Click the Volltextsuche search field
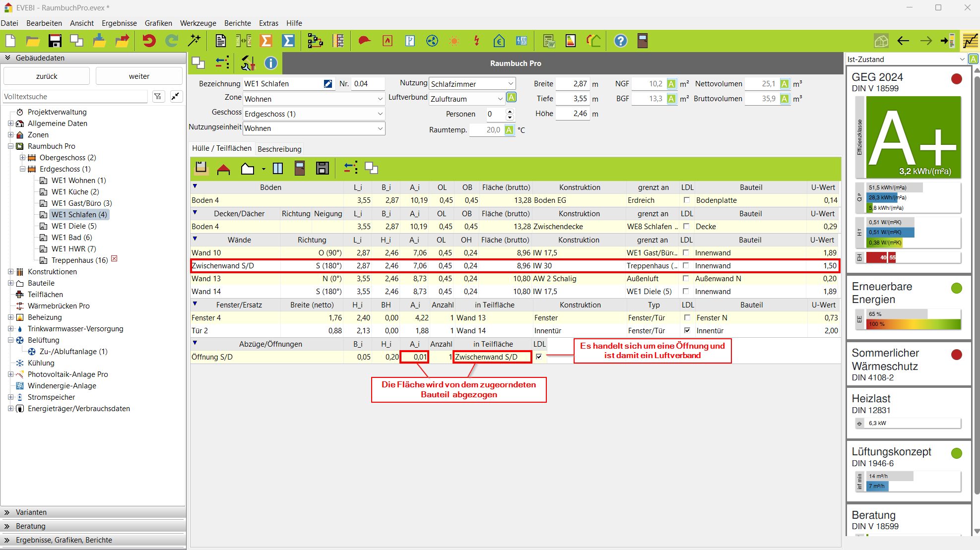Viewport: 980px width, 550px height. click(74, 97)
